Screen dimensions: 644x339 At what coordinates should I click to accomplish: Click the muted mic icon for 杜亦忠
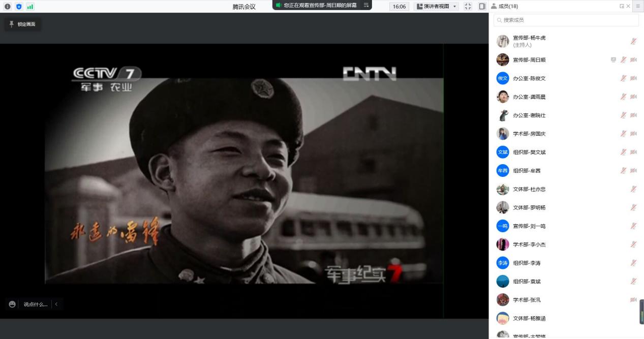click(633, 189)
